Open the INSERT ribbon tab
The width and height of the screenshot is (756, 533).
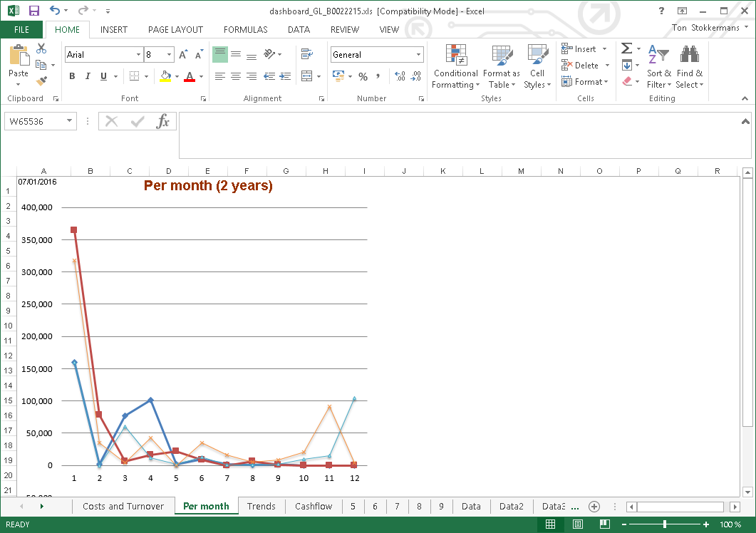(114, 29)
